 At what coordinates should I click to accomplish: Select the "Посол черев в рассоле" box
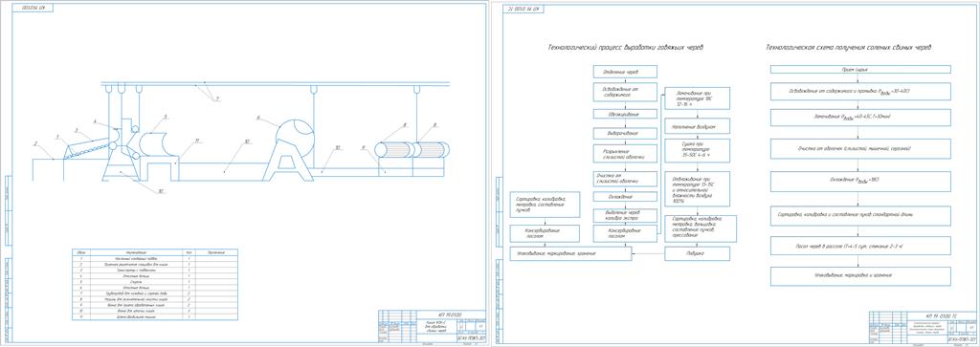click(860, 246)
